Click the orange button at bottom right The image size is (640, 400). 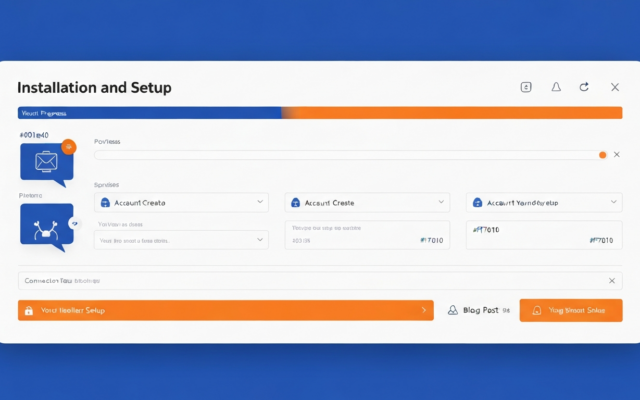pos(570,311)
